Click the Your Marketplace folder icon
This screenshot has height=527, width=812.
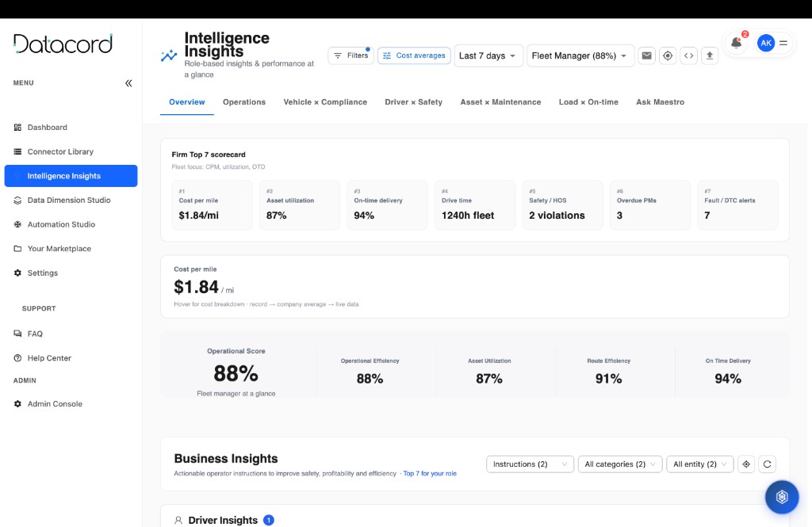[17, 249]
